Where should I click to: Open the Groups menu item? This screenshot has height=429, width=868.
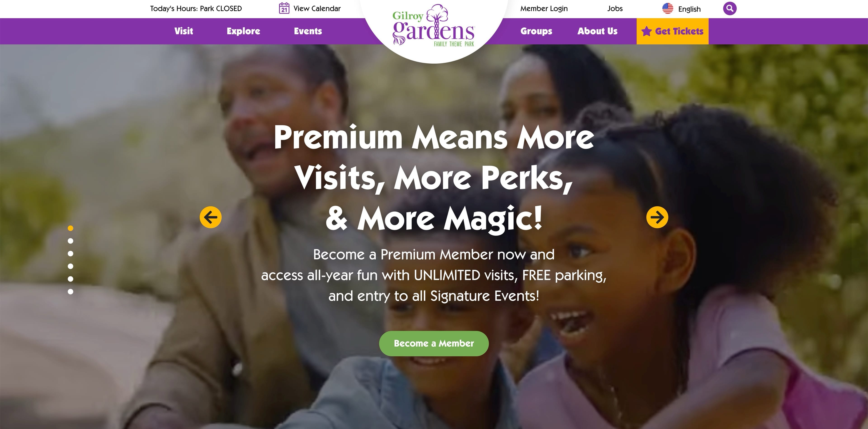536,31
